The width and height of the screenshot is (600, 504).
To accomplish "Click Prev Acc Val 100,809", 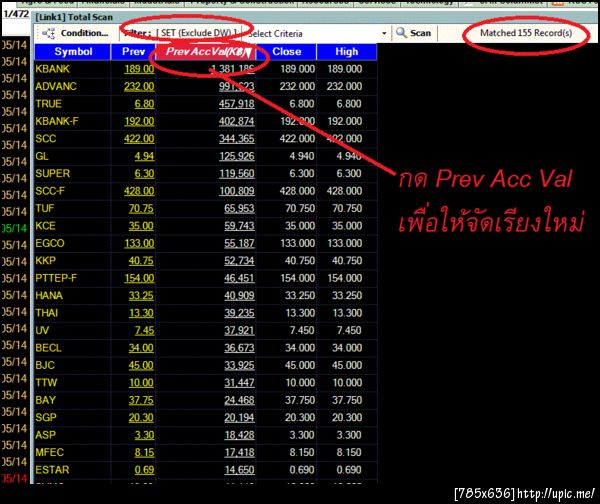I will pos(236,191).
